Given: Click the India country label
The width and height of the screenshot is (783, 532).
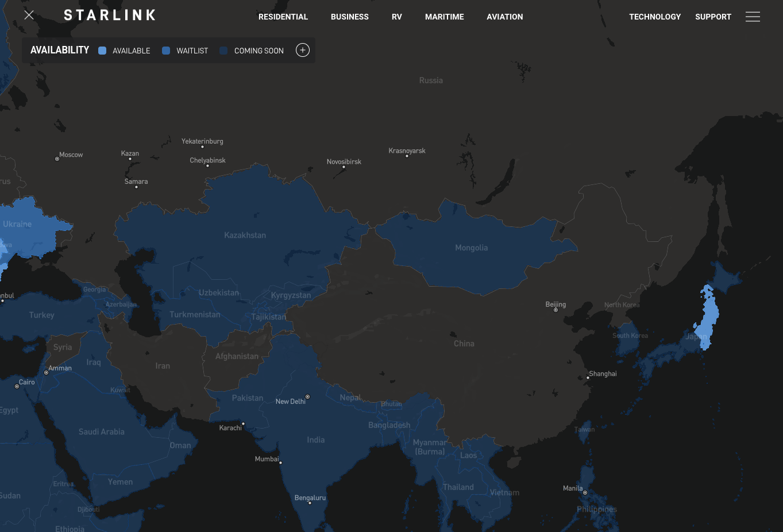Looking at the screenshot, I should (316, 440).
